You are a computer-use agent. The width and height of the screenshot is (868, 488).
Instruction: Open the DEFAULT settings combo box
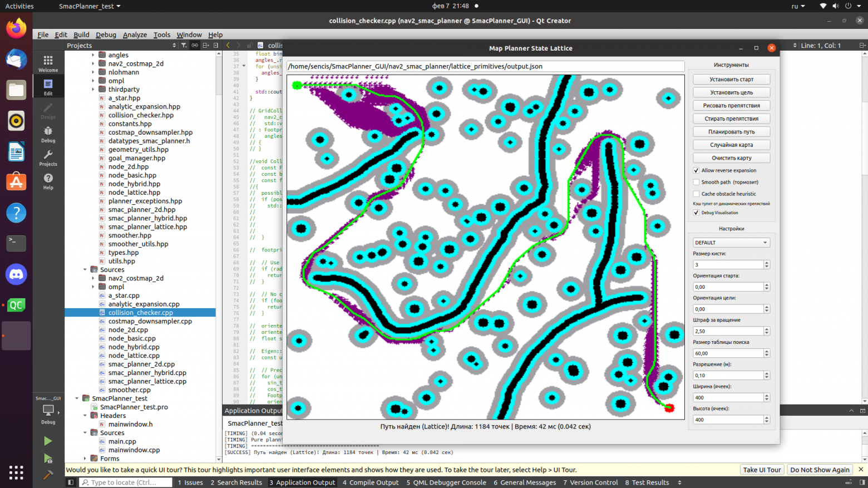coord(731,243)
